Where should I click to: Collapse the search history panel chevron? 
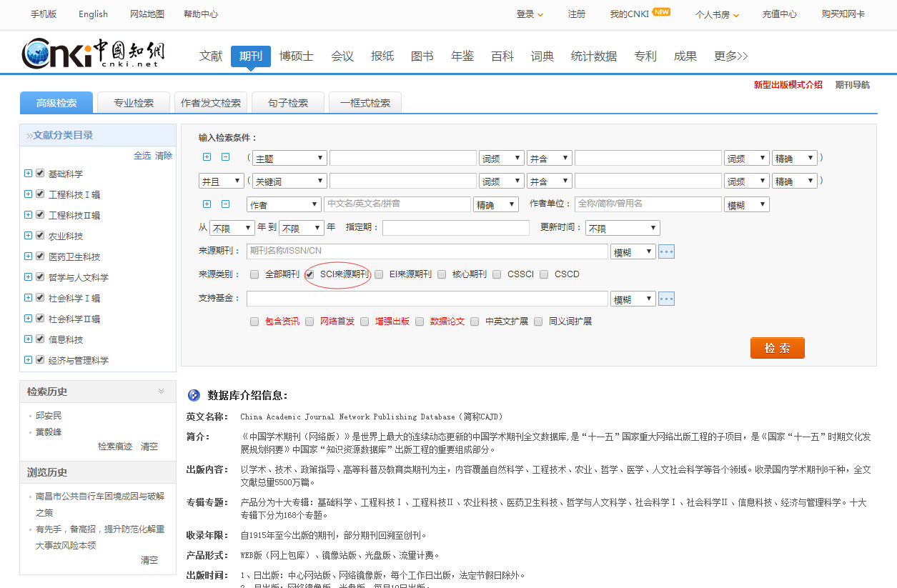coord(162,391)
